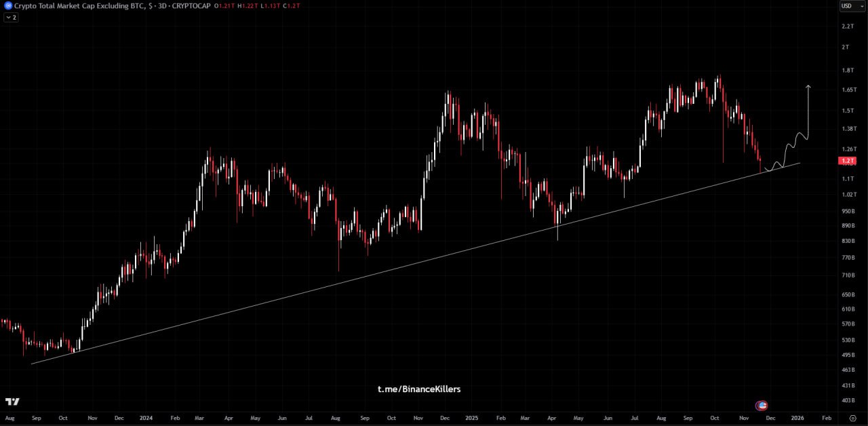This screenshot has width=868, height=426.
Task: Click the 2025 label on the time axis
Action: (471, 419)
